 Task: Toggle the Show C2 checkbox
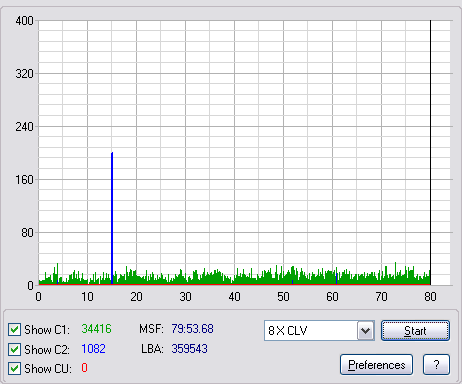point(14,349)
